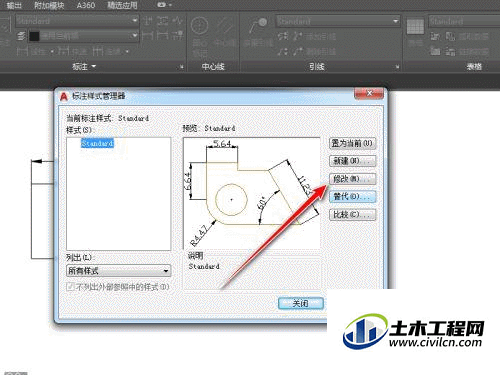
Task: Select Standard in the styles list
Action: pyautogui.click(x=97, y=143)
